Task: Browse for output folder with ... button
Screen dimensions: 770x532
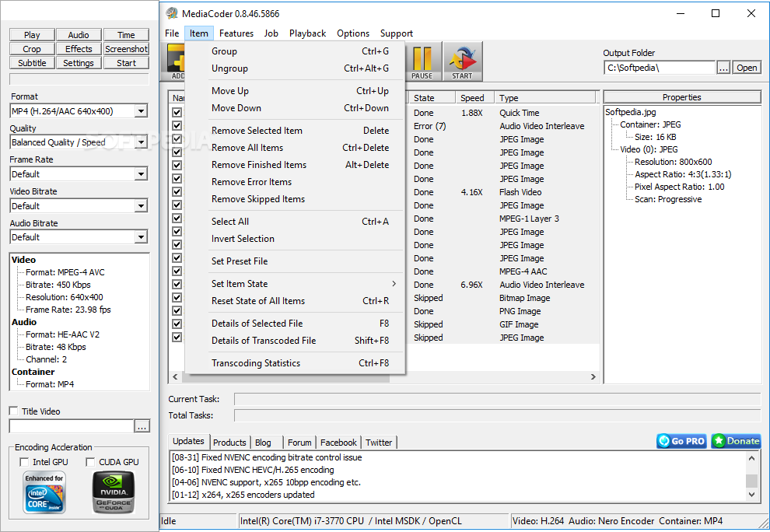Action: pyautogui.click(x=723, y=68)
